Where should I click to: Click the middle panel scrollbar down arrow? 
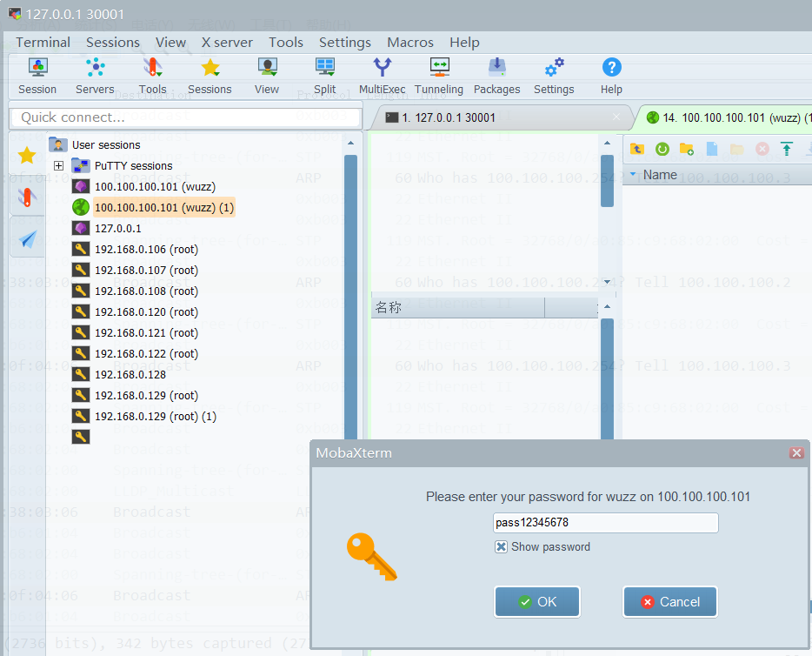(x=607, y=281)
